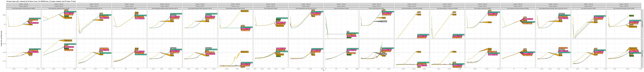Viewport: 644px width, 72px height.
Task: Click 'Test: forderv(retGrp=F) improved in #4386' header
Action: [412, 8]
